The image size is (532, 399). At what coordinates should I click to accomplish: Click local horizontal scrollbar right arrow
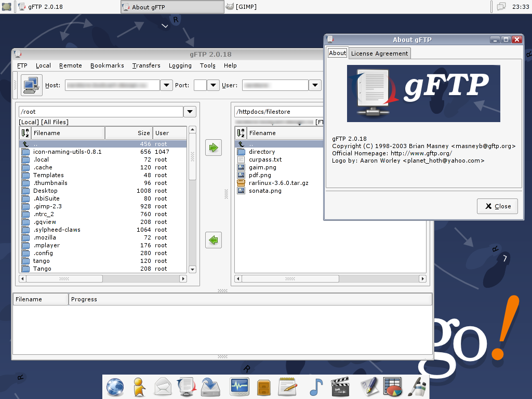[183, 278]
